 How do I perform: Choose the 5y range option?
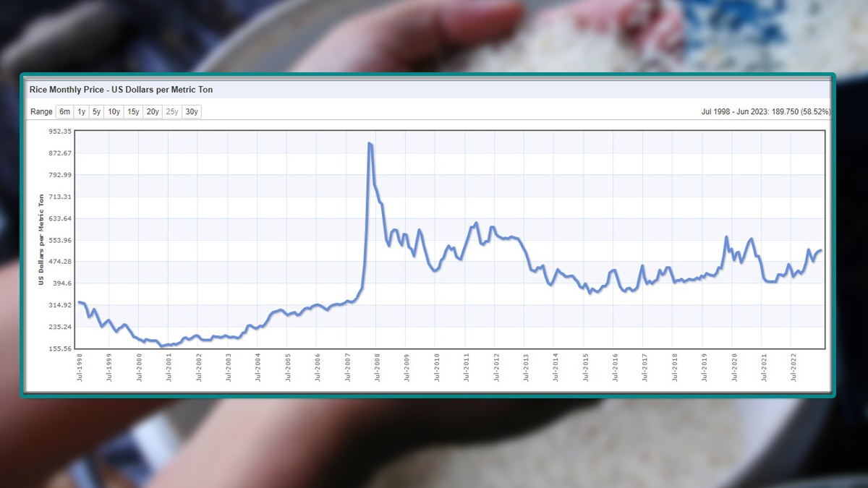(96, 112)
